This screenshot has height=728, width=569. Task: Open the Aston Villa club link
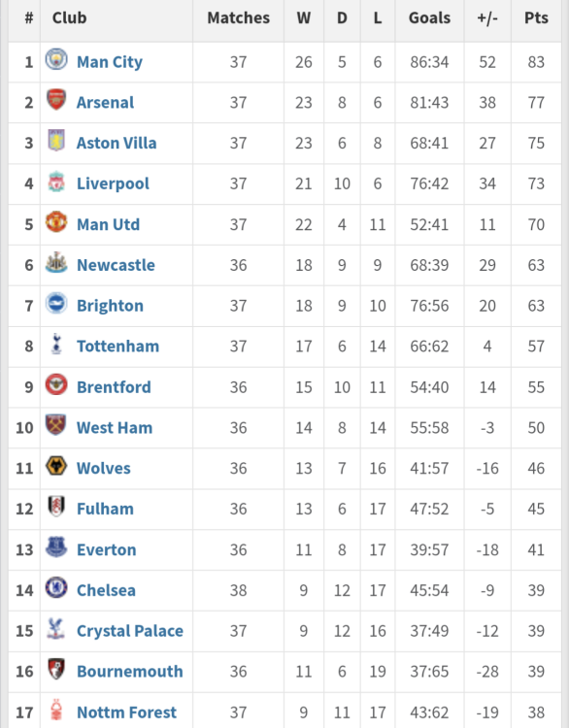(117, 143)
